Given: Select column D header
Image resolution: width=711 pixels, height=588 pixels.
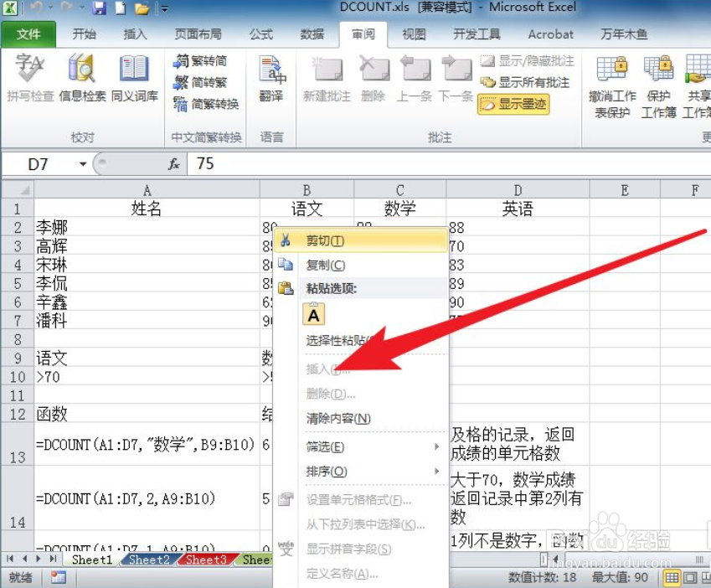Looking at the screenshot, I should (518, 189).
